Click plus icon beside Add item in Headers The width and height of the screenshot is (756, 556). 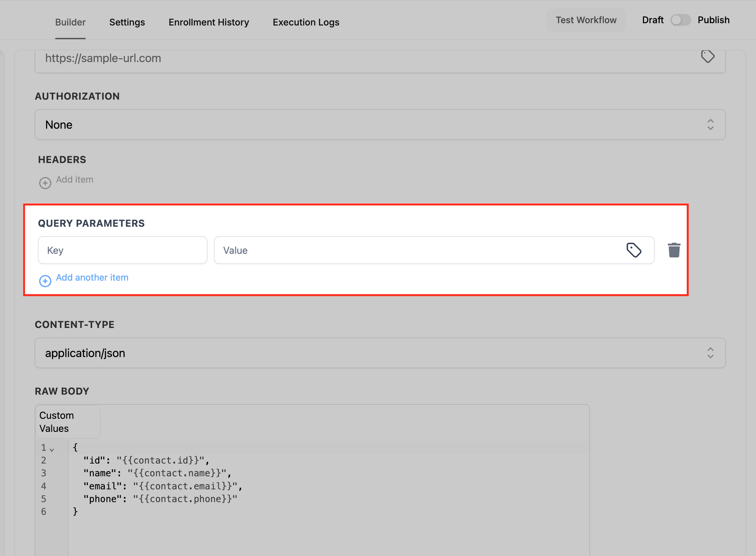pyautogui.click(x=45, y=183)
